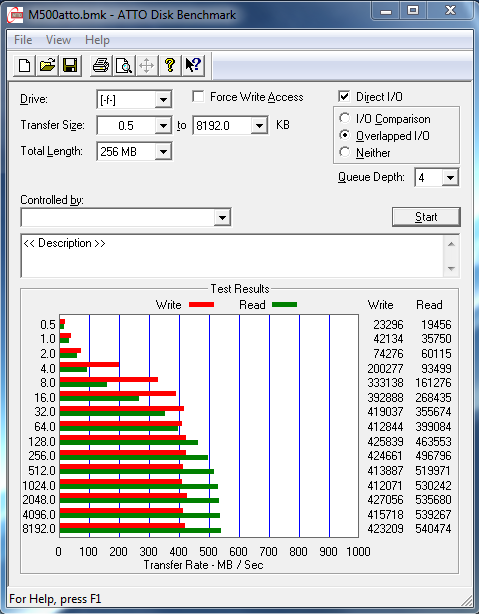
Task: Click the write value 23296
Action: [388, 325]
